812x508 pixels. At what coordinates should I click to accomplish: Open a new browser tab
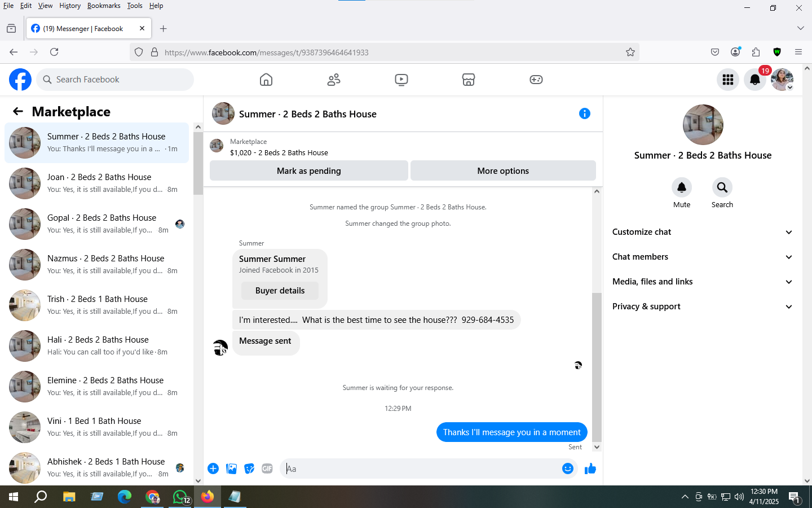coord(163,29)
